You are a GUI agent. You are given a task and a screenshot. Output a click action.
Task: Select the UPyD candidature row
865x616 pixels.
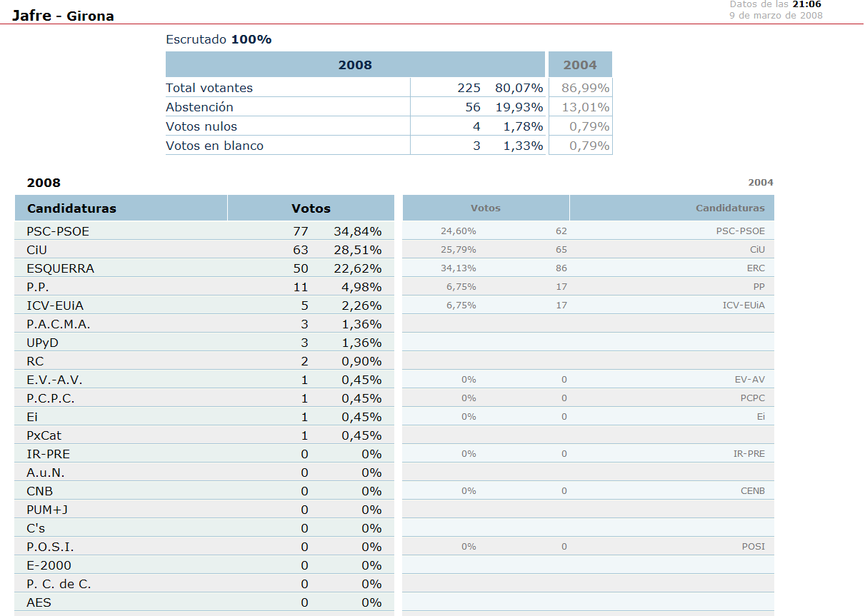pyautogui.click(x=42, y=343)
